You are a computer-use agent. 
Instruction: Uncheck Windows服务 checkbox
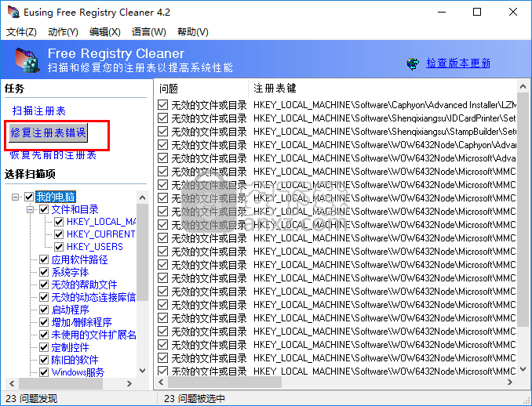click(44, 372)
